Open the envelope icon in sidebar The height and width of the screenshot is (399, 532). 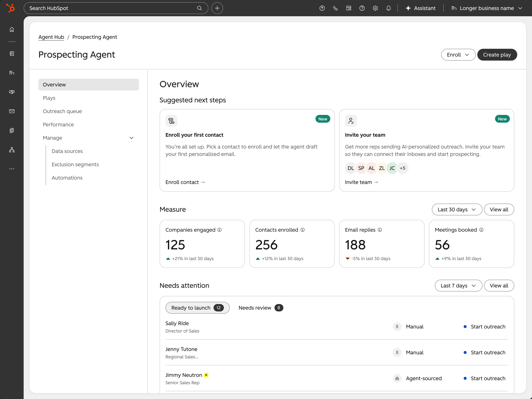pyautogui.click(x=12, y=111)
